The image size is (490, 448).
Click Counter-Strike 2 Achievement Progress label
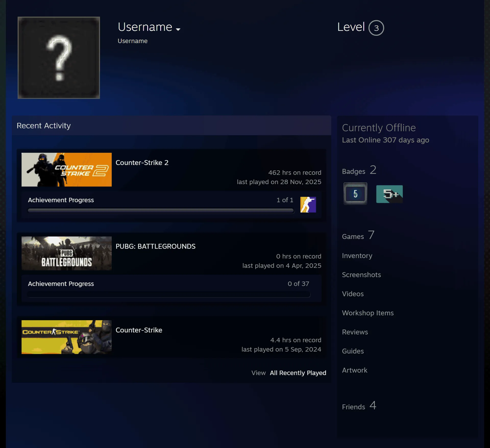(x=61, y=200)
